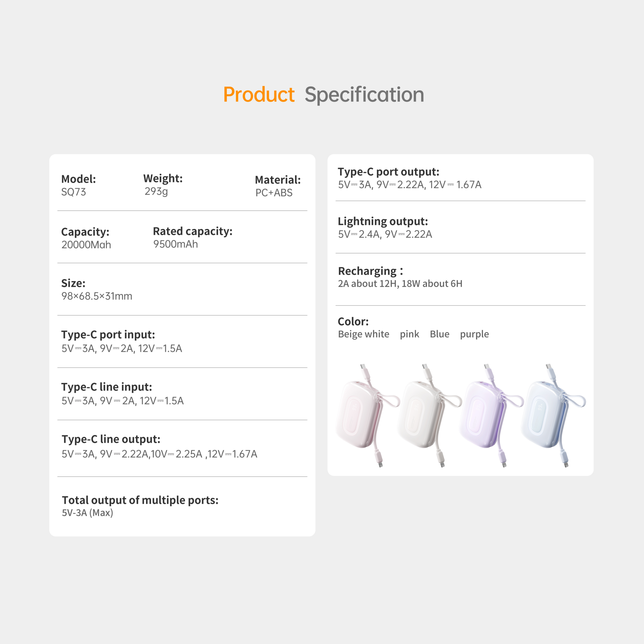Click "Total output of multiple ports:" label
This screenshot has height=644, width=644.
click(140, 500)
